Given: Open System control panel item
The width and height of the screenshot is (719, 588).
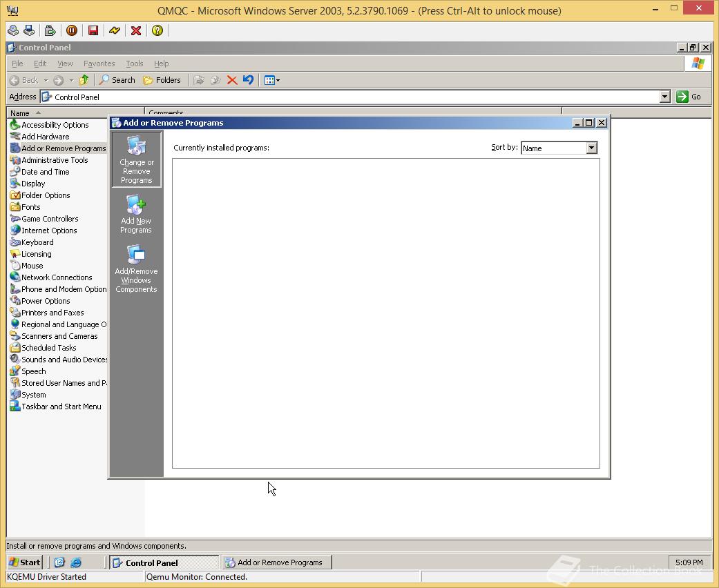Looking at the screenshot, I should pyautogui.click(x=28, y=395).
